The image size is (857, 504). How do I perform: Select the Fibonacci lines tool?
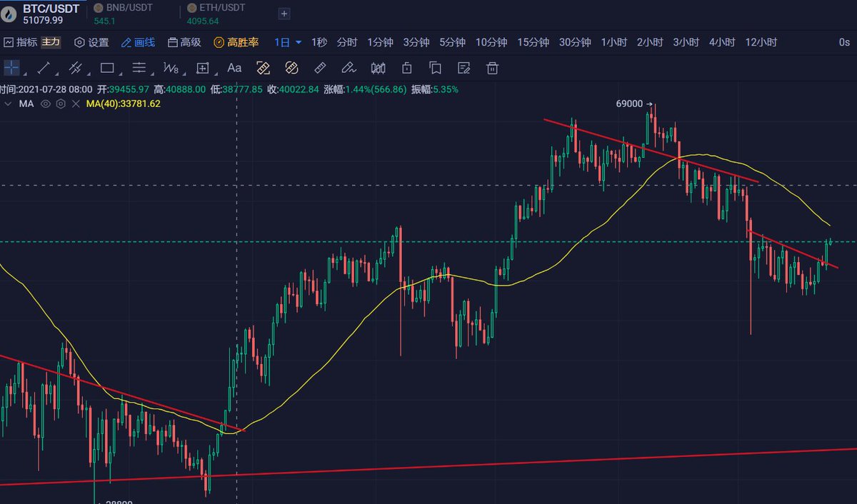[x=139, y=68]
